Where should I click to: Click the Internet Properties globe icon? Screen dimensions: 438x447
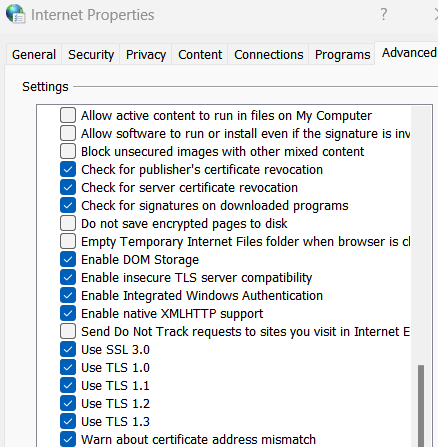15,14
